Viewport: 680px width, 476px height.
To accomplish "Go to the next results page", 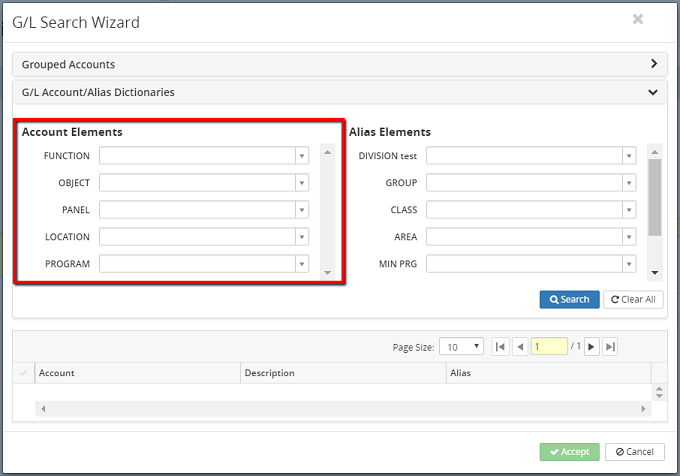I will [591, 347].
